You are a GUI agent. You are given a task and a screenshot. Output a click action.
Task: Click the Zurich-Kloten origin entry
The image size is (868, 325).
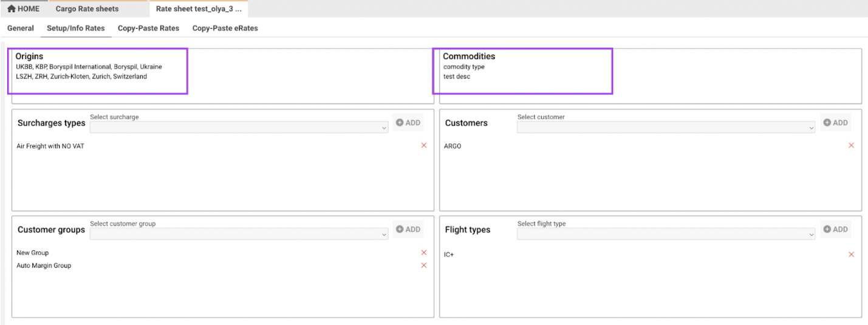pyautogui.click(x=81, y=77)
